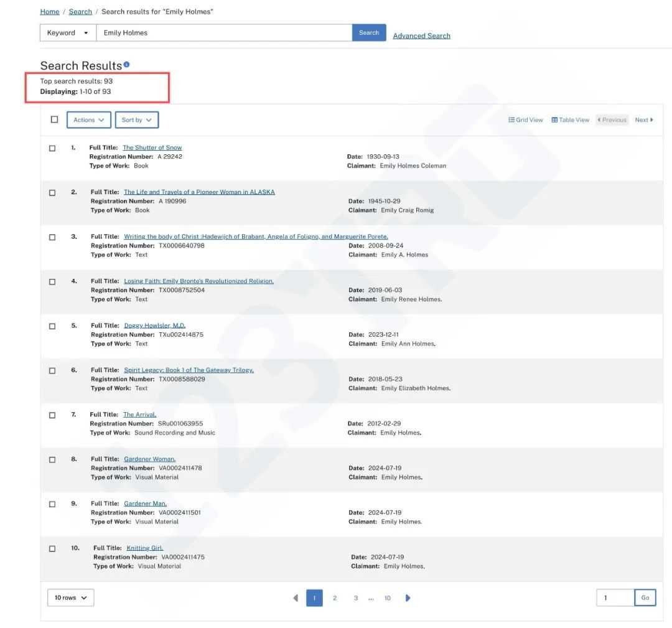Open Gardener Man record
672x628 pixels.
[x=145, y=504]
